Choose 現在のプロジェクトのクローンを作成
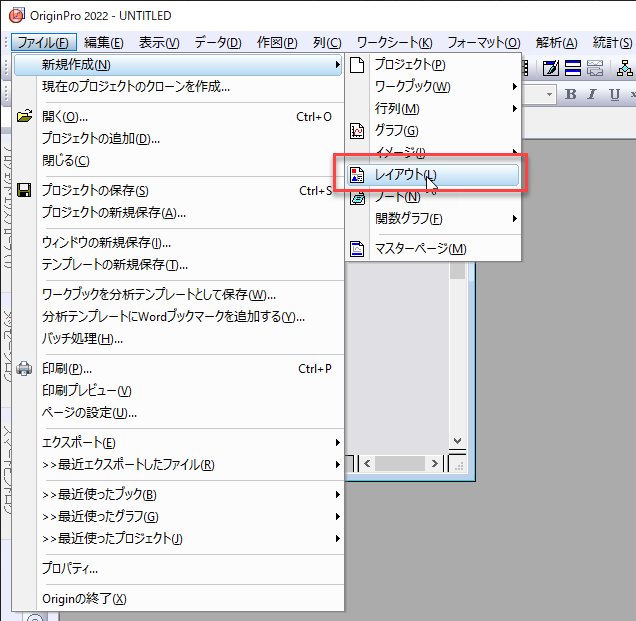This screenshot has width=636, height=621. coord(178,86)
